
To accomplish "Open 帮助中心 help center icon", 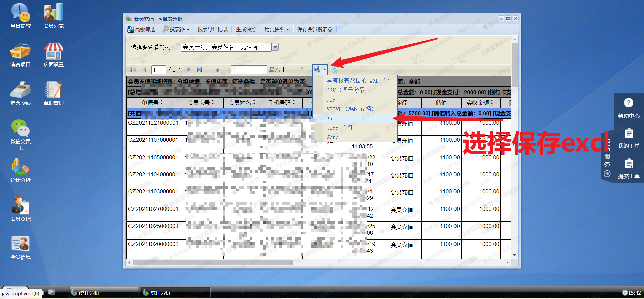I will pos(628,107).
